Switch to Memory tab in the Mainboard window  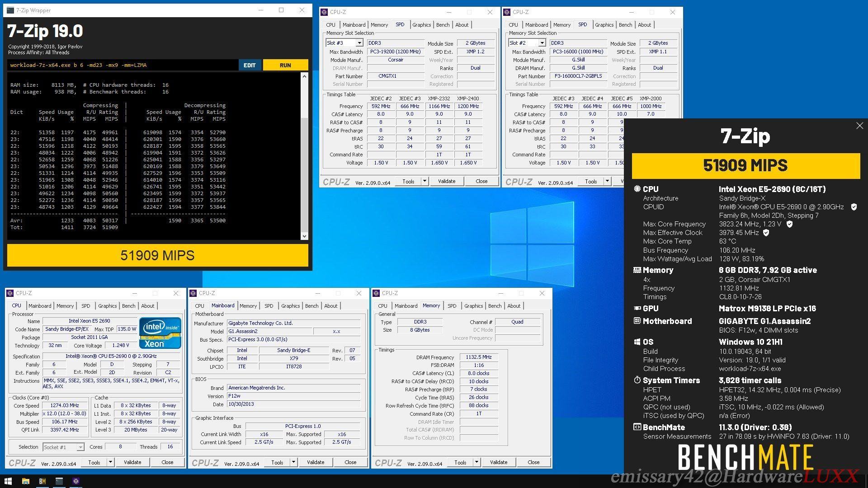point(248,306)
